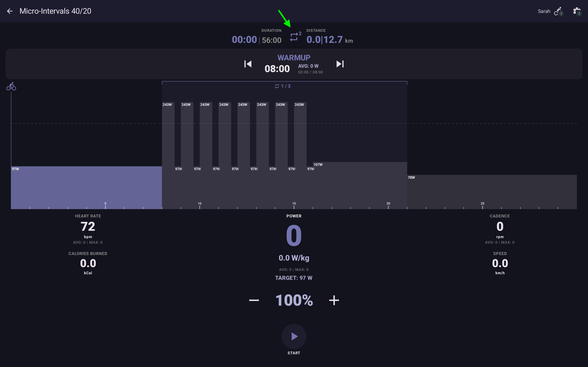This screenshot has height=367, width=588.
Task: Select the purple 97W warmup block
Action: pos(86,187)
